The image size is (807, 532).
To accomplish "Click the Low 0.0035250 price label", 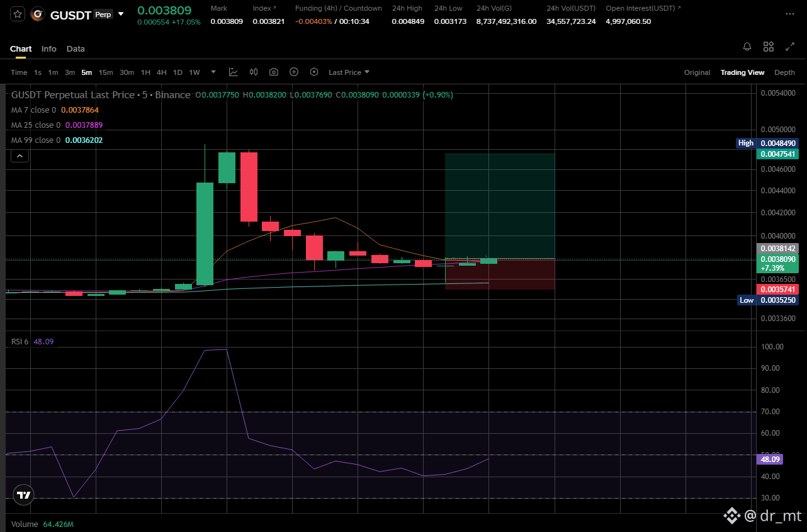I will 767,300.
